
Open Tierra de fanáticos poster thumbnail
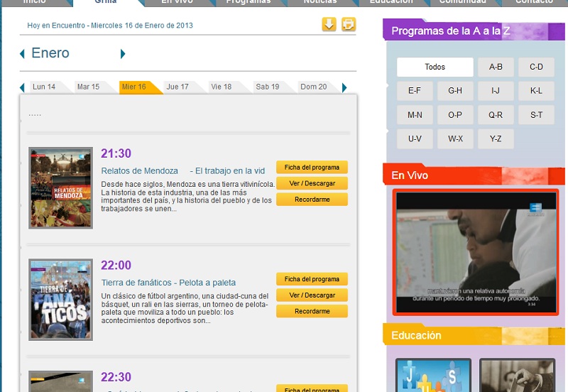pyautogui.click(x=60, y=300)
